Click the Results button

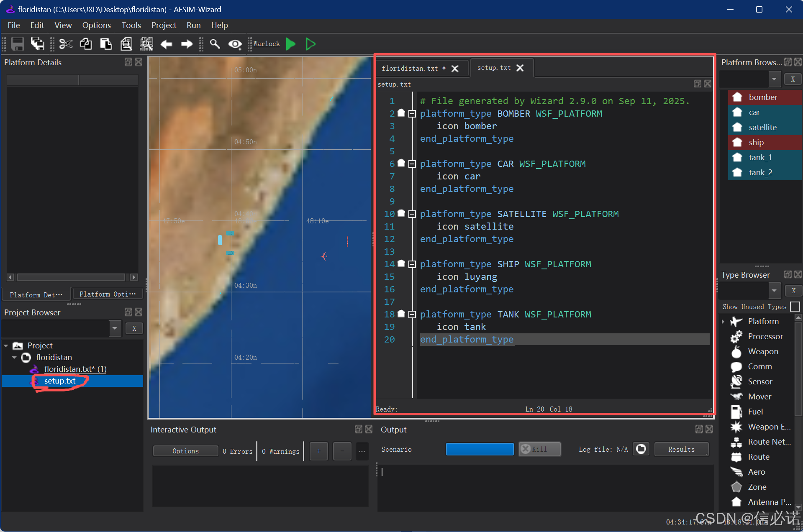coord(681,449)
